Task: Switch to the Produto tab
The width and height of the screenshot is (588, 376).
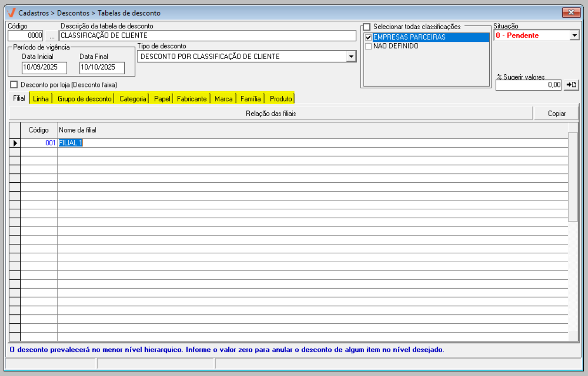Action: (281, 99)
